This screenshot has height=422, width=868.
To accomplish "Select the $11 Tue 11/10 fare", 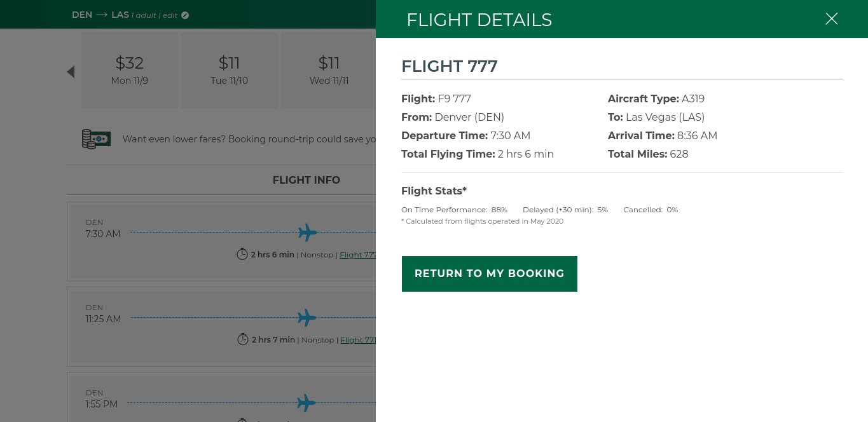I will [x=229, y=71].
